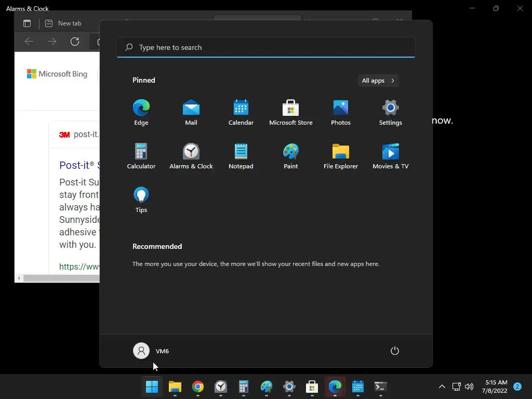Launch Calculator from pinned apps
Viewport: 532px width, 399px height.
[x=141, y=156]
